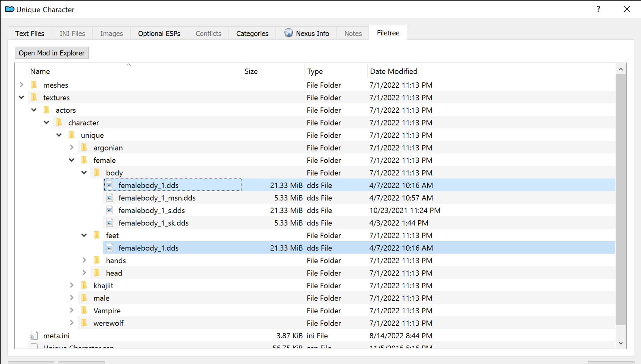The height and width of the screenshot is (364, 641).
Task: Click the meta.ini file icon
Action: (34, 336)
